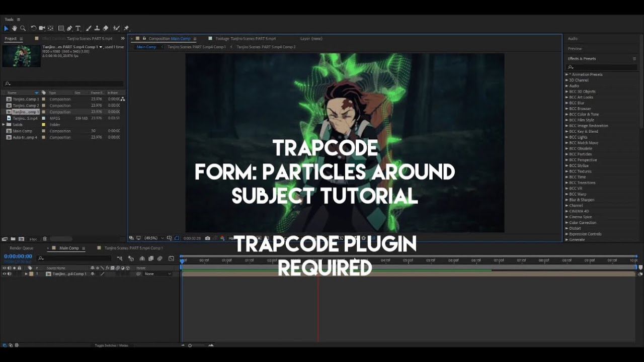Click the tan label swatch of layer 1

click(31, 274)
